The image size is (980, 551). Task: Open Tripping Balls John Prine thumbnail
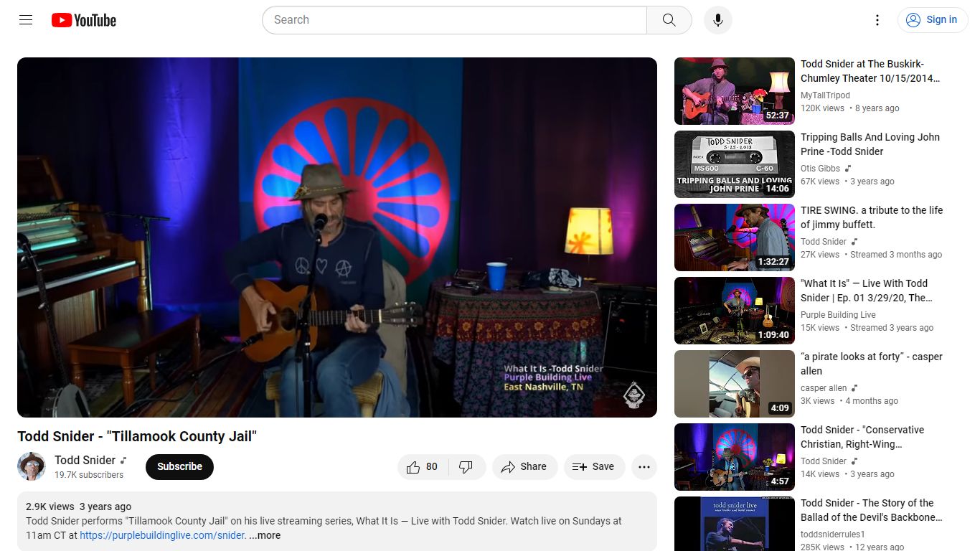point(735,164)
